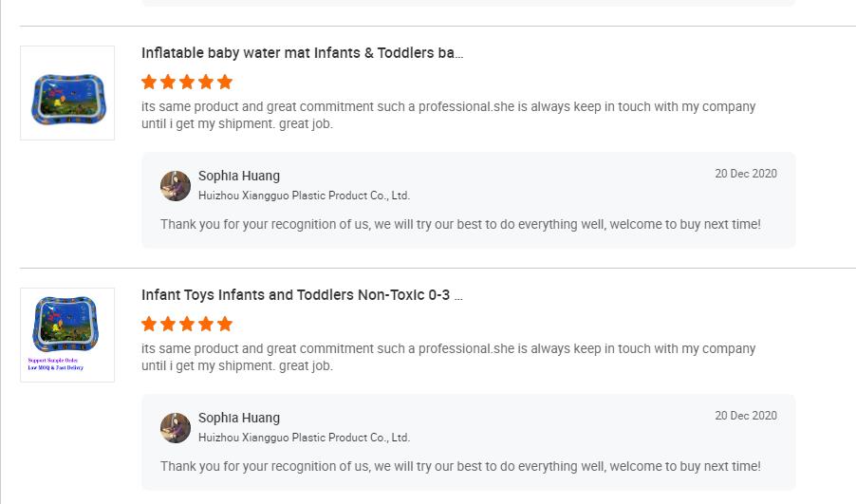Click Sophia Huang's avatar in first reply
Screen dimensions: 856x504
(x=176, y=186)
